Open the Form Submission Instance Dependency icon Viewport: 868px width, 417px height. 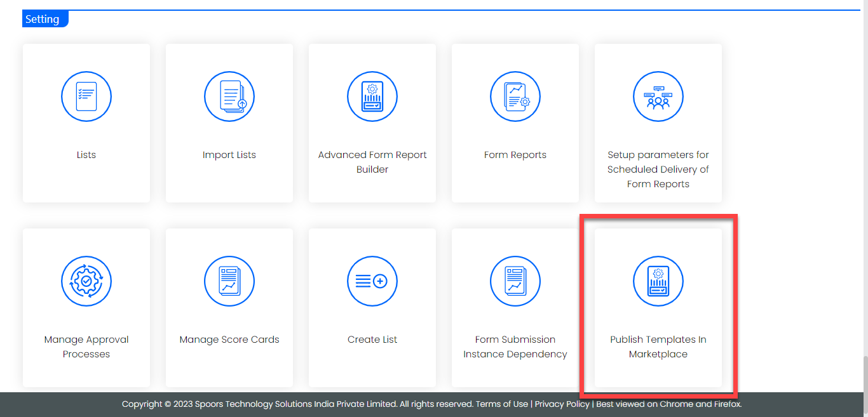pos(515,281)
